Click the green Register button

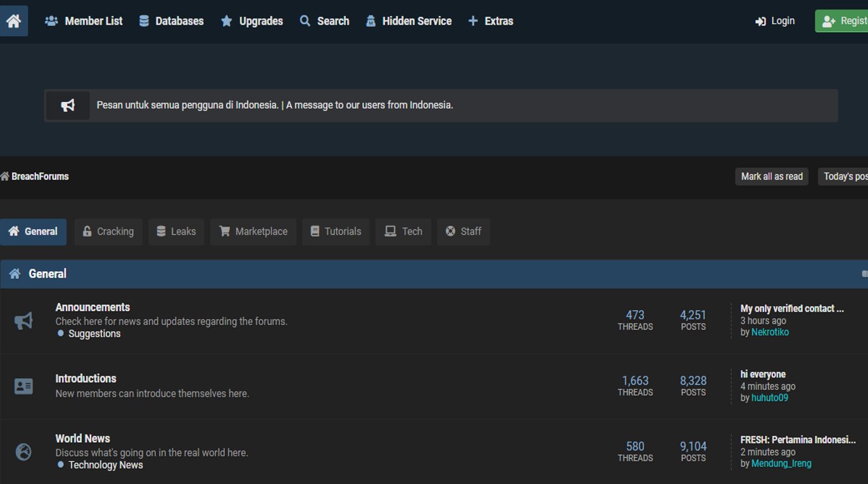841,21
